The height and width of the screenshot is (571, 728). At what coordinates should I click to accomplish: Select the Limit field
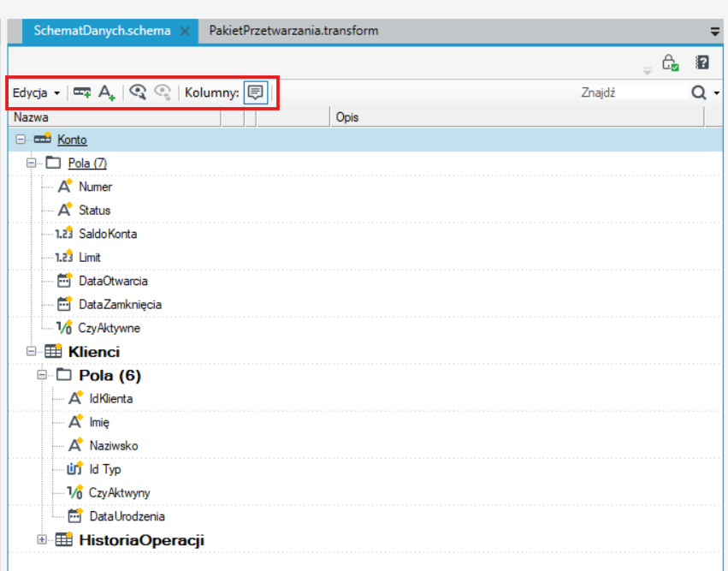pyautogui.click(x=90, y=257)
